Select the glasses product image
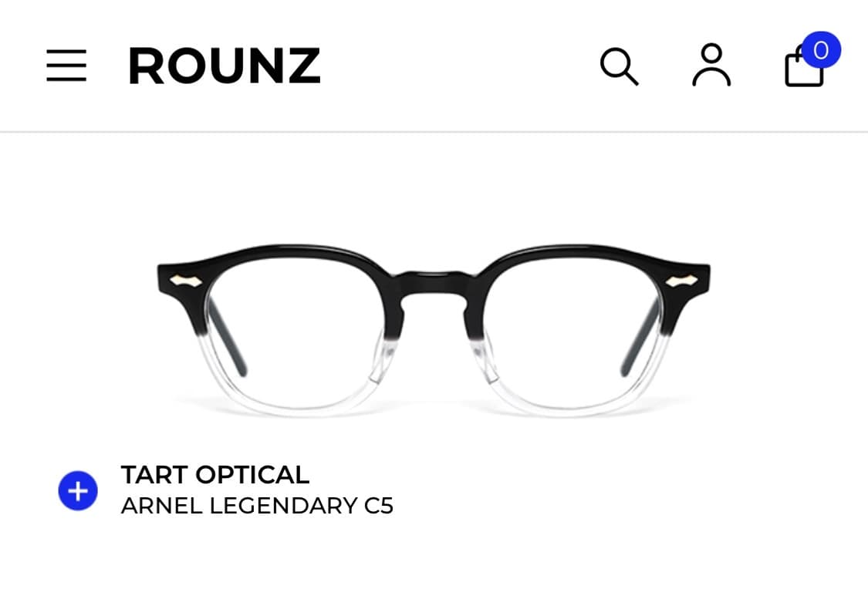Viewport: 868px width, 589px height. pos(434,331)
